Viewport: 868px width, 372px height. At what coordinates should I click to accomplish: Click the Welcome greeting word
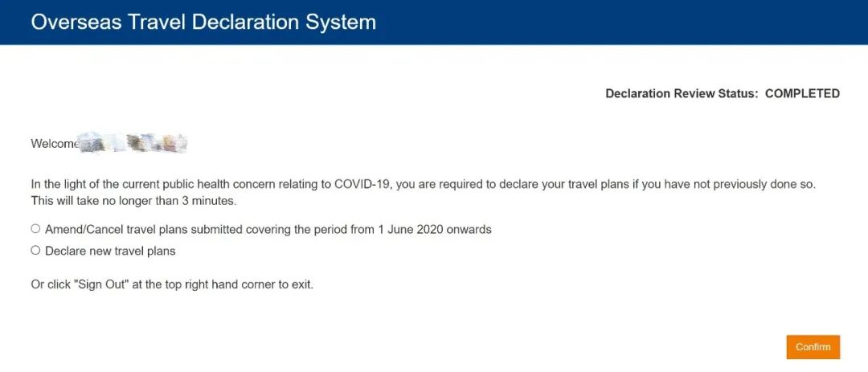tap(55, 144)
